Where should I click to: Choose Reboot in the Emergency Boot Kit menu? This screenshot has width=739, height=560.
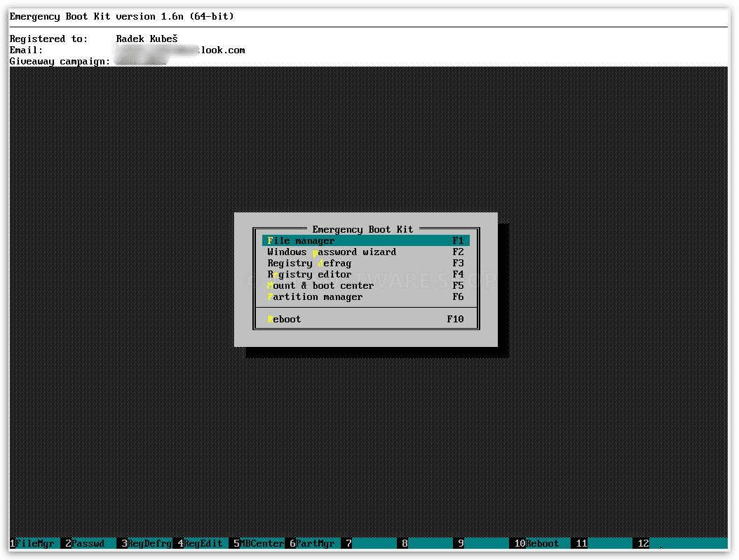(366, 319)
